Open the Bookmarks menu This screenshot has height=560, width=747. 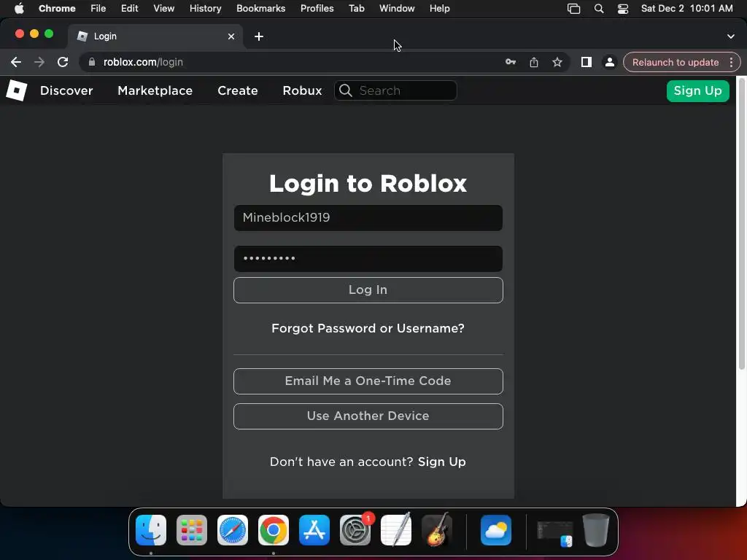[260, 8]
